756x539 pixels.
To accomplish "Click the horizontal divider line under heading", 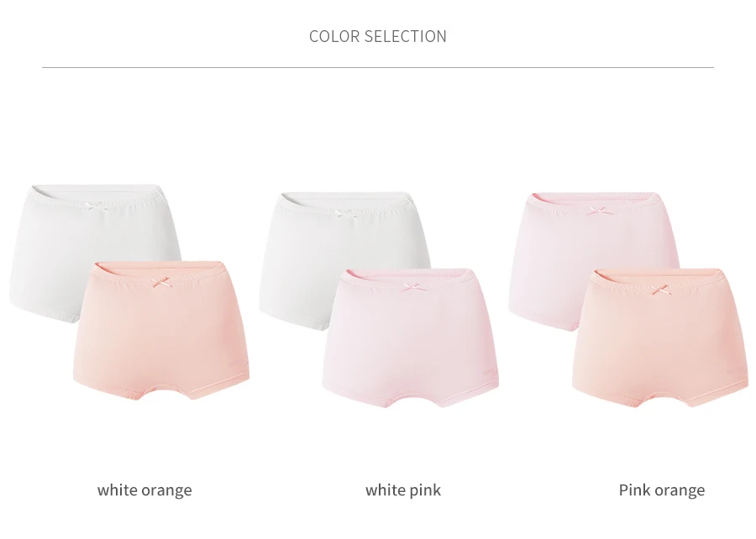I will pyautogui.click(x=377, y=67).
